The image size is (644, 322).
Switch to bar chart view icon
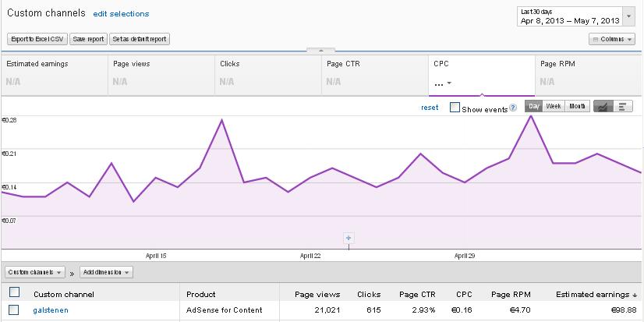623,106
